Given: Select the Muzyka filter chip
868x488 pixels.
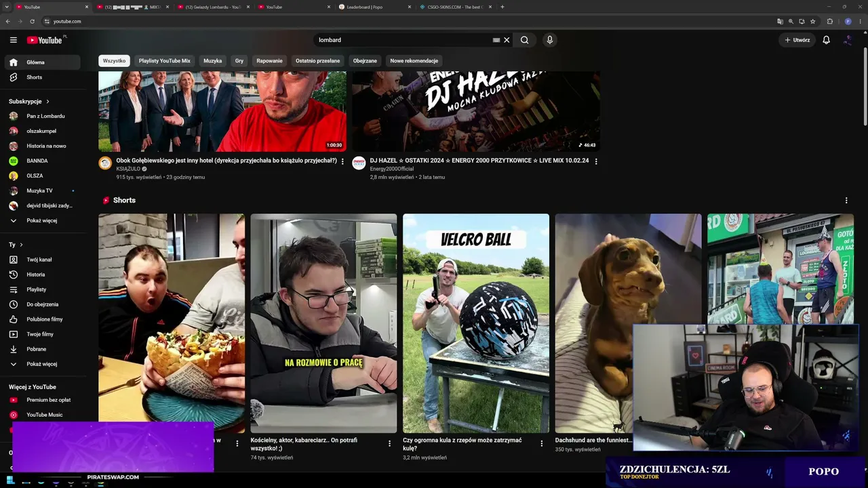Looking at the screenshot, I should [213, 61].
